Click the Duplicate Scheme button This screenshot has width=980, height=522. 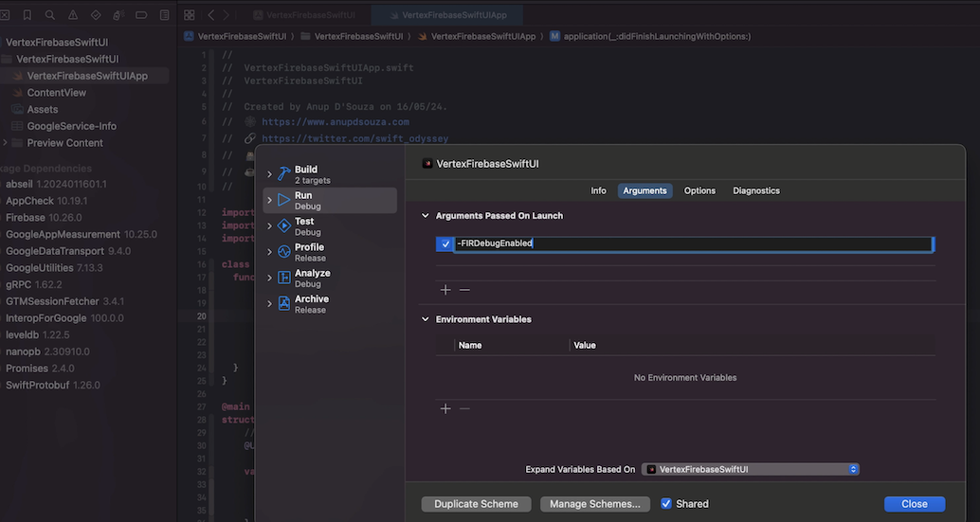click(x=476, y=504)
